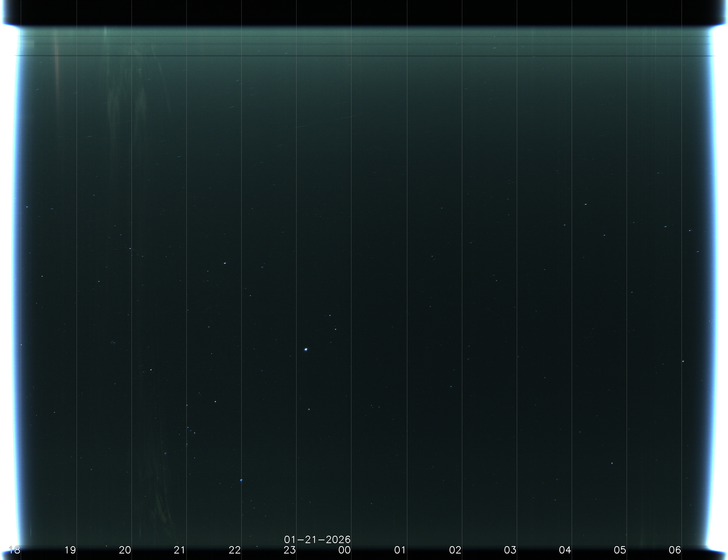The image size is (728, 560).
Task: Click the bright star between 21 and 22
Action: click(225, 263)
